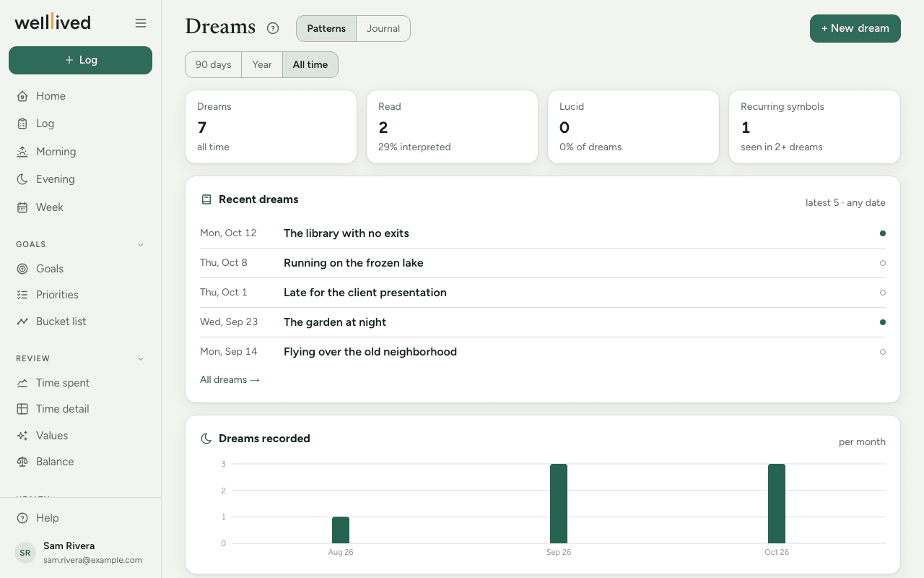Image resolution: width=924 pixels, height=578 pixels.
Task: Click the Home house icon
Action: click(x=22, y=96)
